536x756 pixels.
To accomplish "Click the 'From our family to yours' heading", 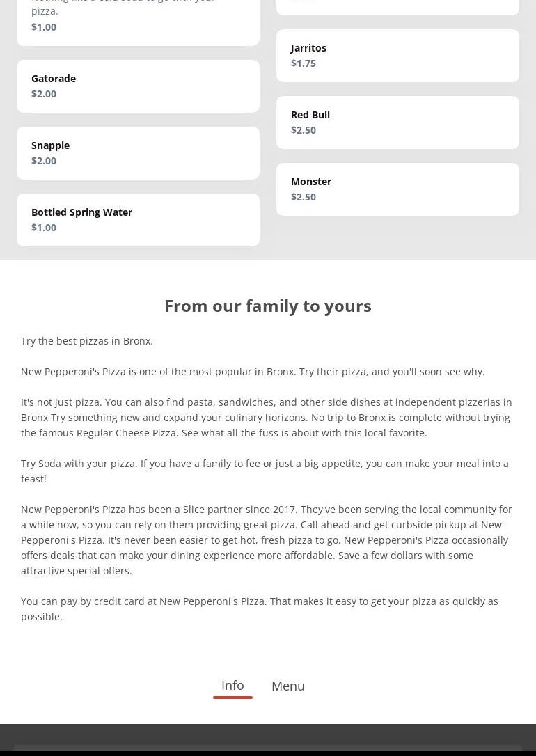I will 268,306.
